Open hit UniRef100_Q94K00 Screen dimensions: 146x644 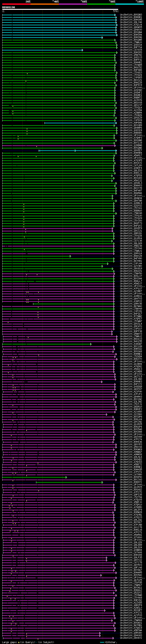pyautogui.click(x=131, y=30)
